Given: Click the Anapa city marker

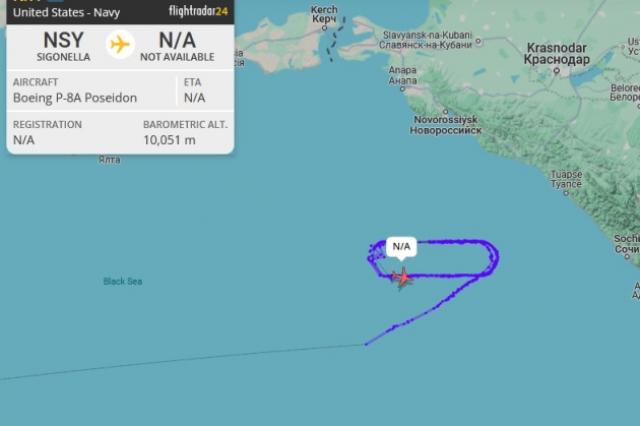Looking at the screenshot, I should coord(402,89).
